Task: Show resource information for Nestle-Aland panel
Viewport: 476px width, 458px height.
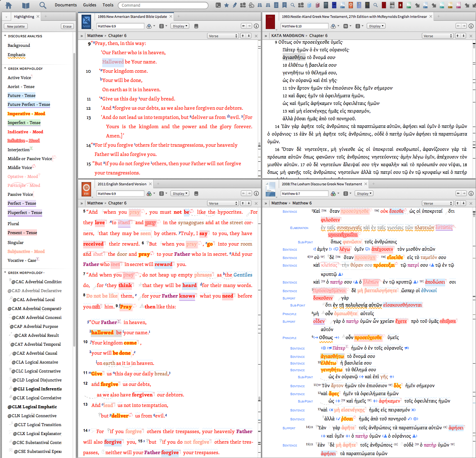Action: click(471, 26)
